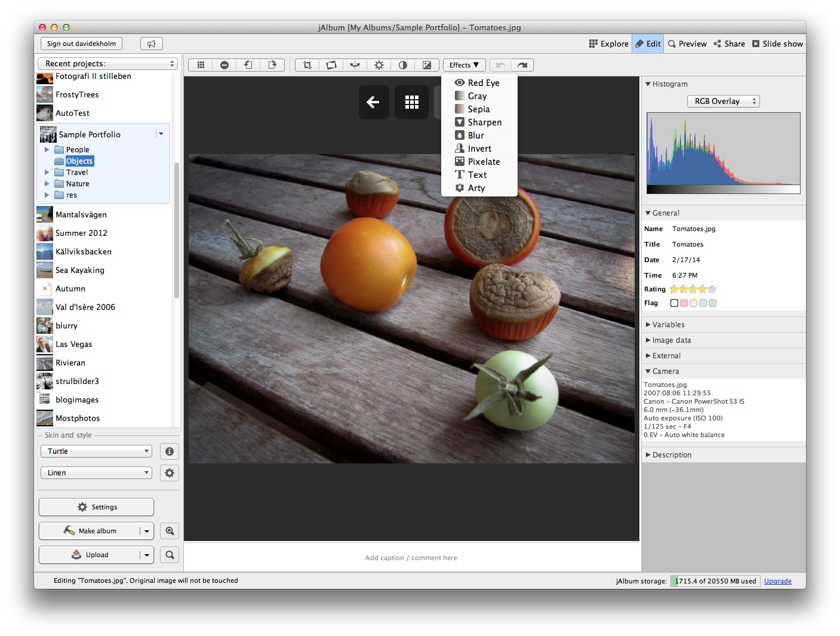Collapse the Camera section
The height and width of the screenshot is (636, 840).
[x=648, y=371]
